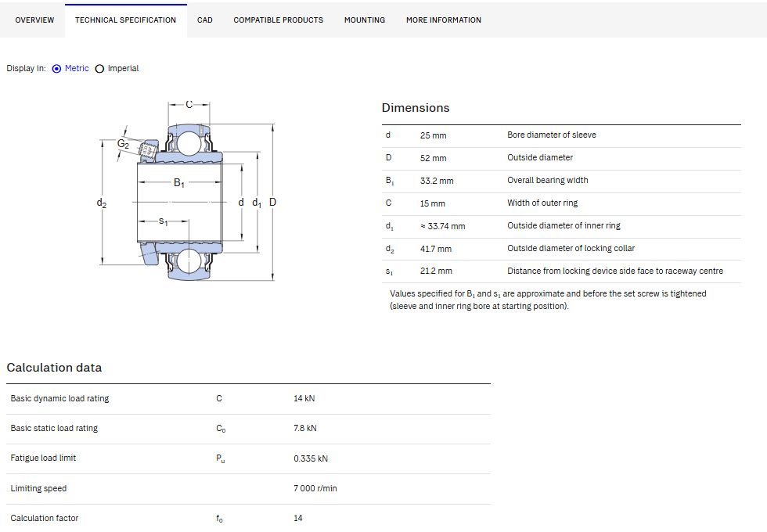Open the Overview tab
This screenshot has height=532, width=767.
34,20
